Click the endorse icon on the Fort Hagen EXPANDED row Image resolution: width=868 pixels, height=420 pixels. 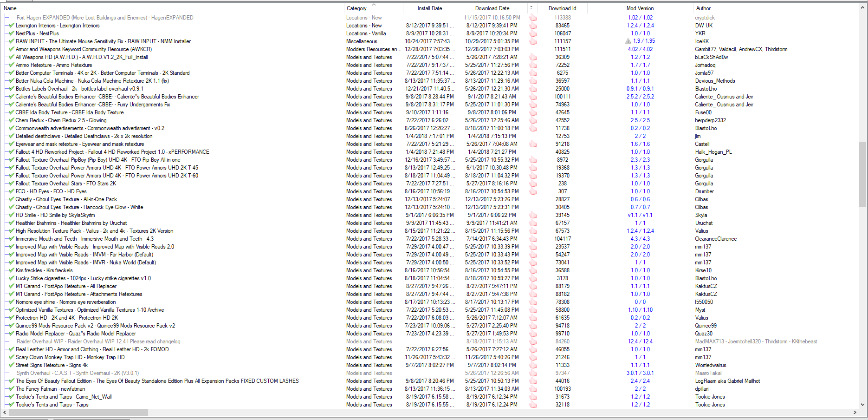tap(533, 18)
